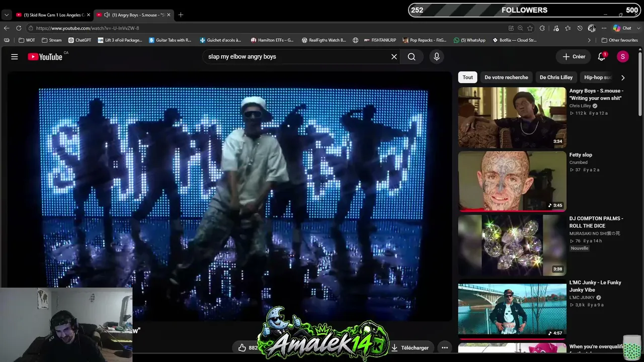Viewport: 644px width, 362px height.
Task: Open the Chris Lilley channel name
Action: 580,106
